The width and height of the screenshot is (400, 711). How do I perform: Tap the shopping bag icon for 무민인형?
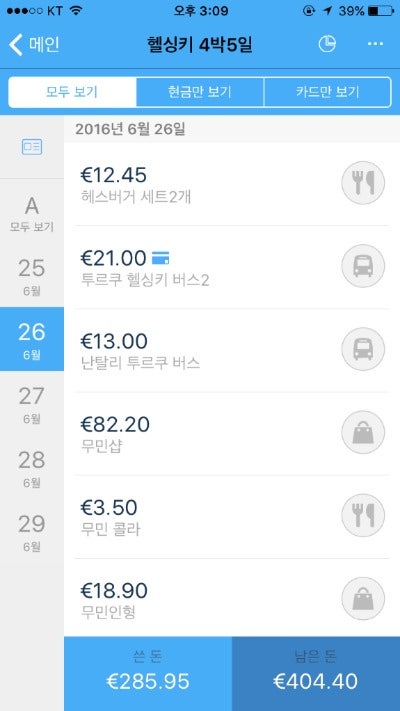click(x=363, y=598)
